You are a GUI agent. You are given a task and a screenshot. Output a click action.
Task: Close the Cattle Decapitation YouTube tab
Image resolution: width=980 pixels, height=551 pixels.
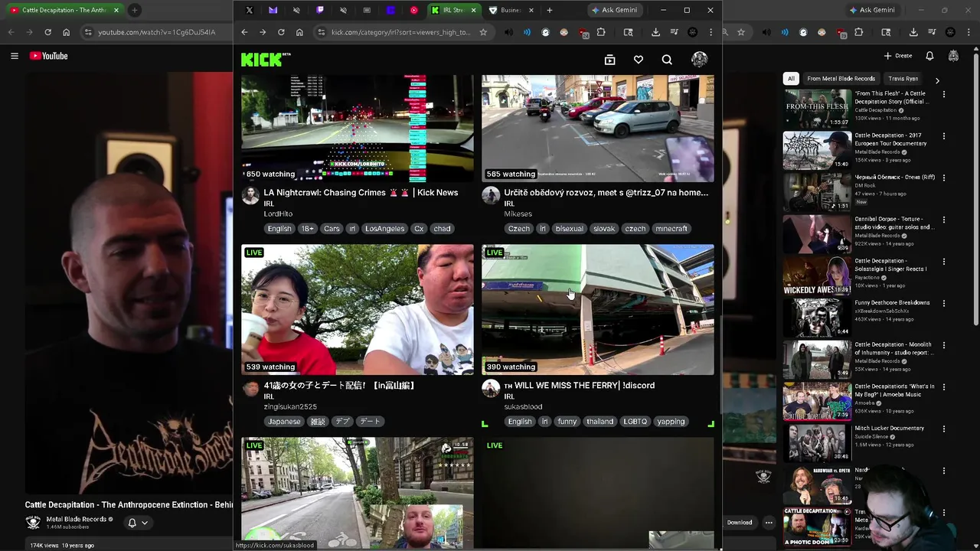(116, 10)
